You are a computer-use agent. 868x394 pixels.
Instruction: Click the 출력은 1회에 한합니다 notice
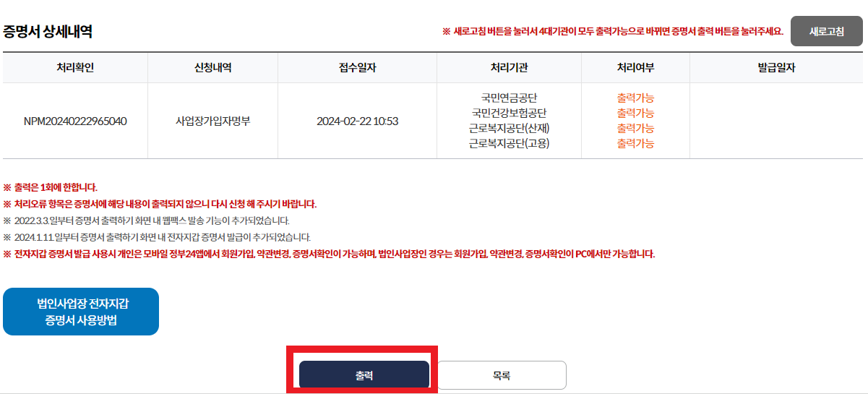pos(50,187)
